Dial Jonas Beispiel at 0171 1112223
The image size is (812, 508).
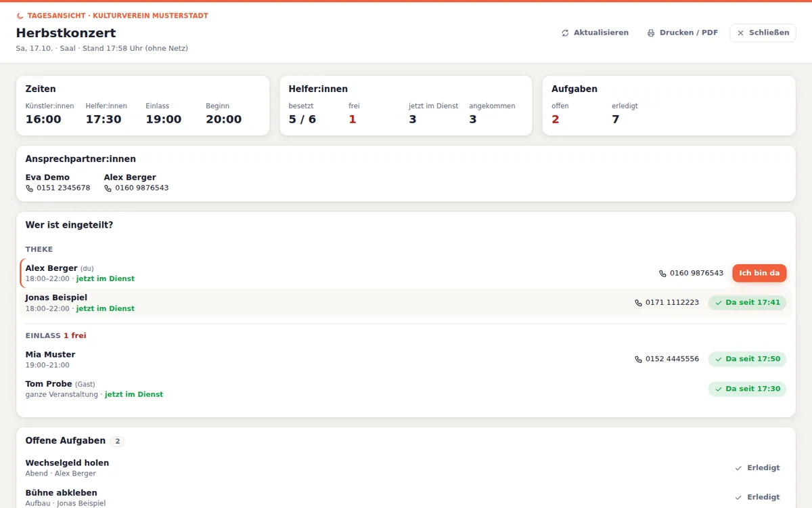667,303
